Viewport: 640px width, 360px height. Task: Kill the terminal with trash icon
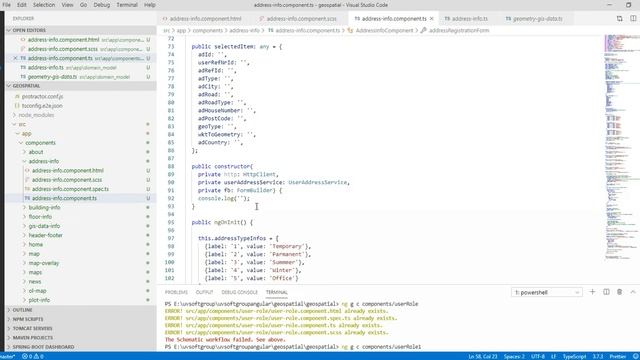coord(620,292)
